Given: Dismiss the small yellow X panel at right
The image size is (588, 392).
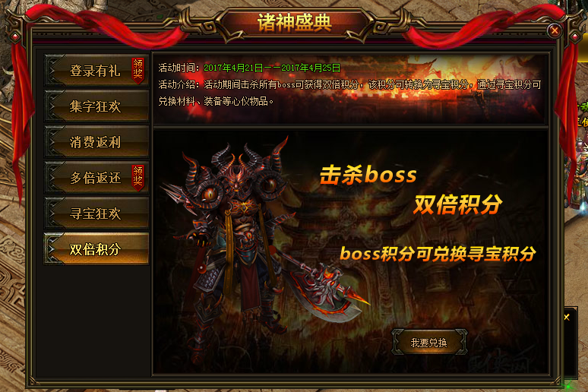Looking at the screenshot, I should click(567, 318).
